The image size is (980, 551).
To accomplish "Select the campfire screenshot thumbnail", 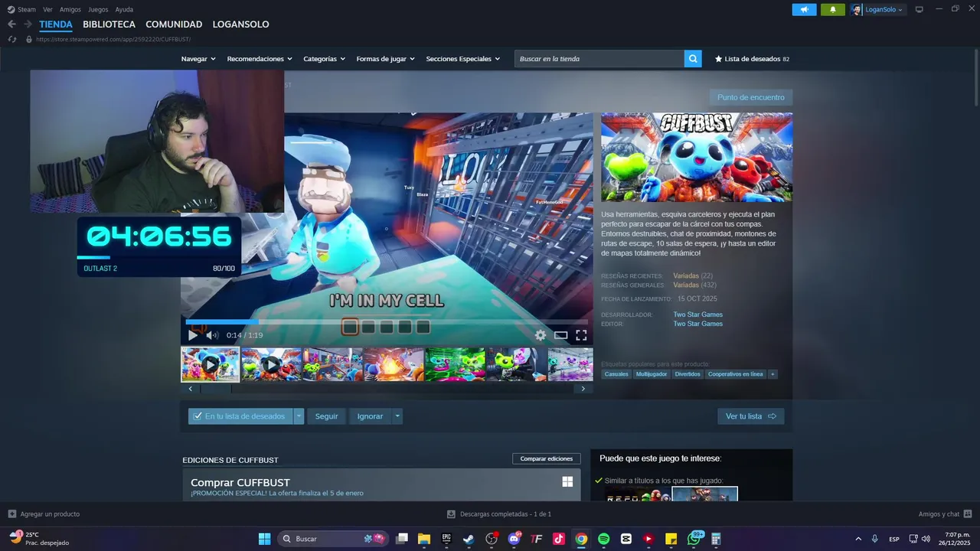I will pyautogui.click(x=394, y=364).
